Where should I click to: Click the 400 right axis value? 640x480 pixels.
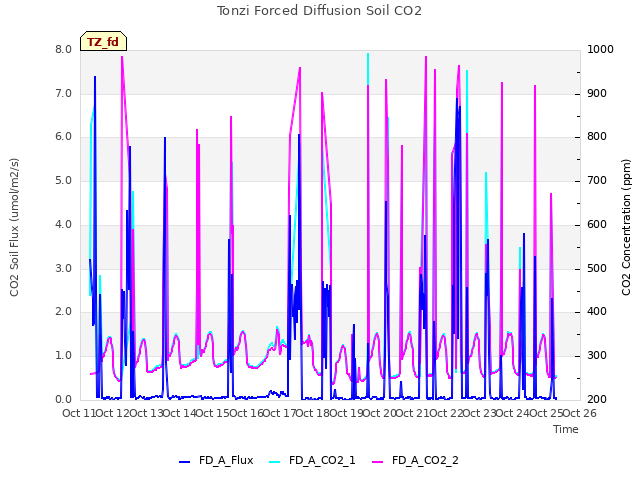click(597, 312)
